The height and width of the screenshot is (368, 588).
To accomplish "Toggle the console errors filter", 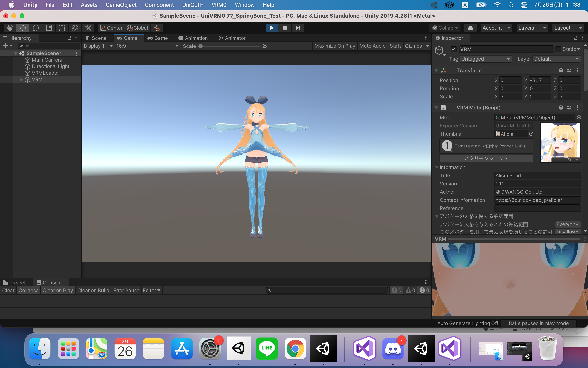I will pos(424,290).
